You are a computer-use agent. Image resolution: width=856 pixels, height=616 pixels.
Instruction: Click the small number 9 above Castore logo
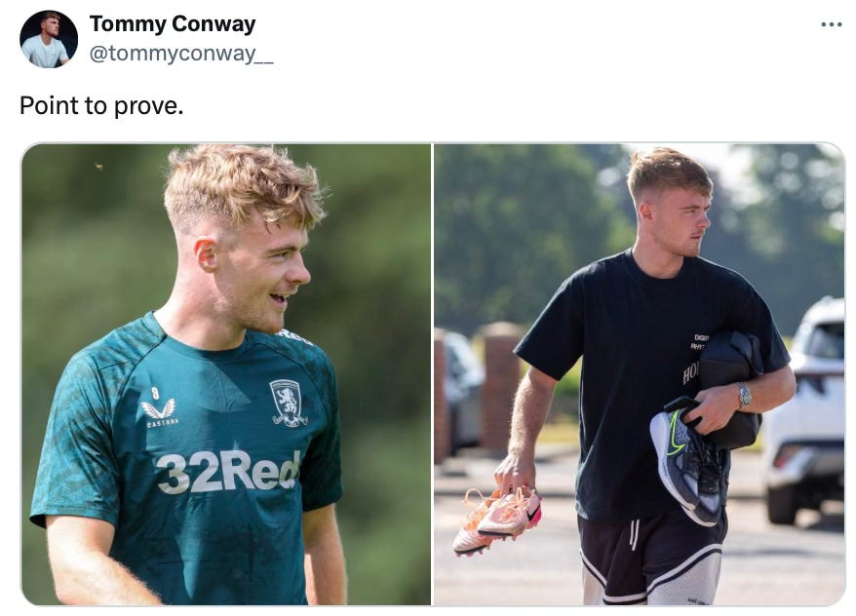(155, 392)
